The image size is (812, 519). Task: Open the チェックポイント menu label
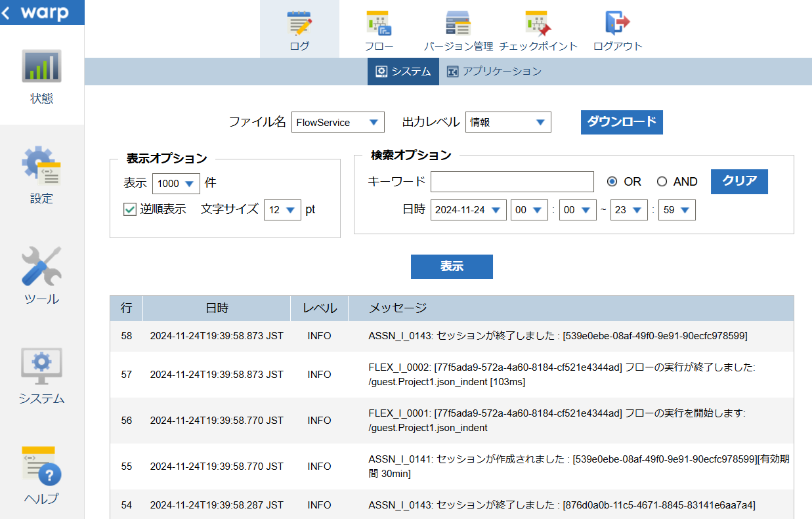538,47
